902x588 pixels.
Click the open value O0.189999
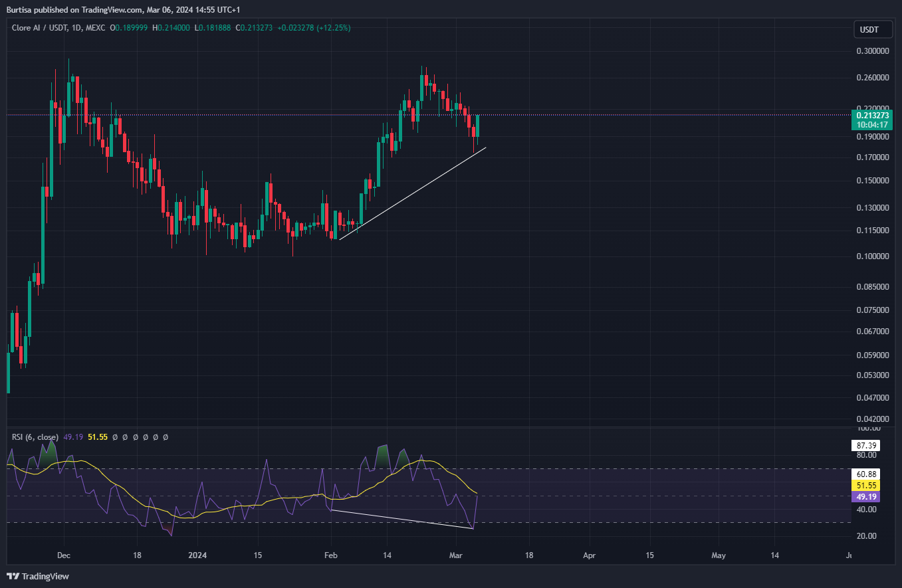pyautogui.click(x=129, y=28)
